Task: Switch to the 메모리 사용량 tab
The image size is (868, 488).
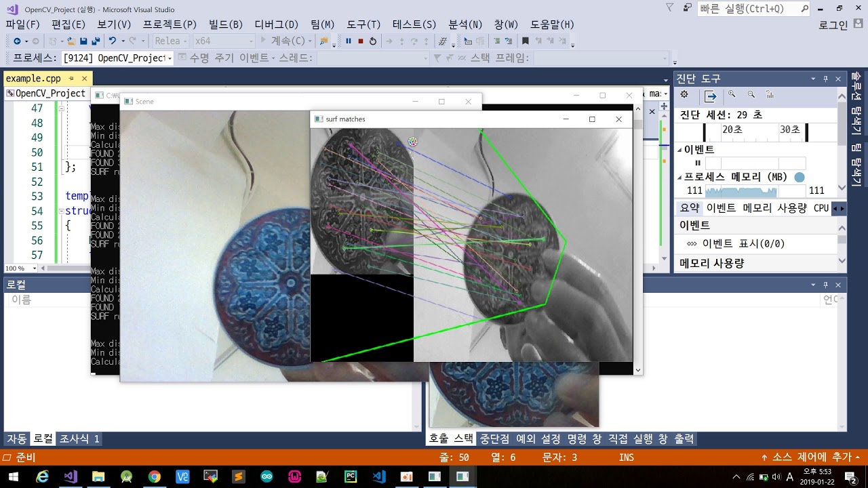Action: click(774, 208)
